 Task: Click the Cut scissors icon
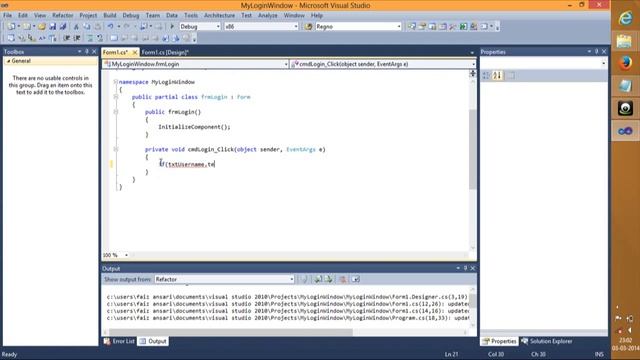pos(76,27)
